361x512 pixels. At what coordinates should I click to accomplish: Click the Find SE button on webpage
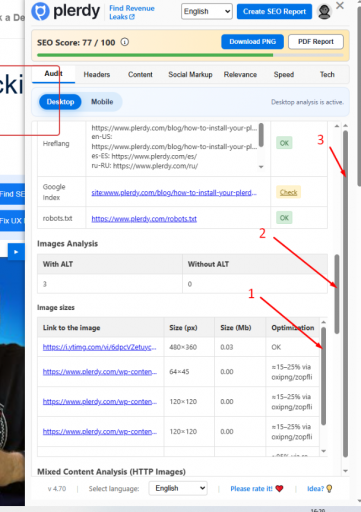click(12, 194)
